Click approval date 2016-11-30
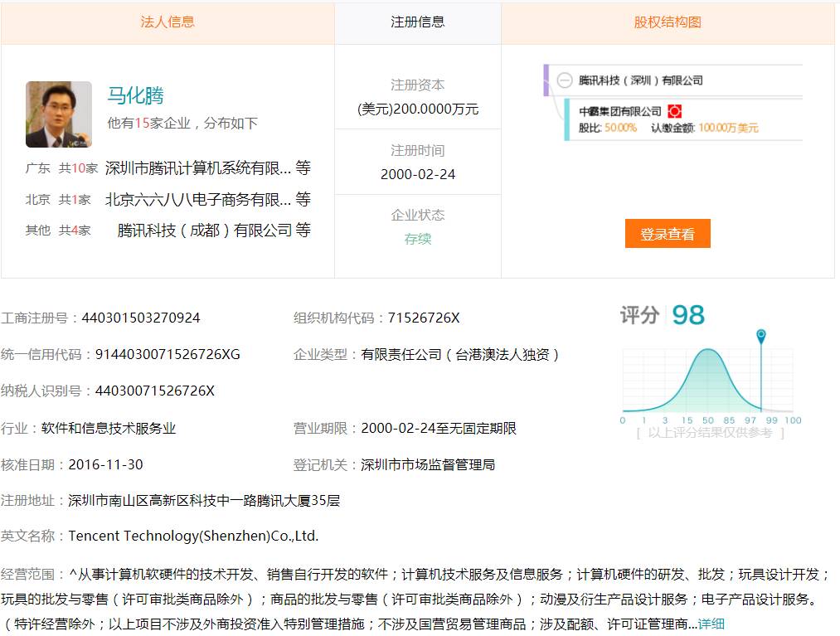Image resolution: width=840 pixels, height=636 pixels. tap(106, 464)
